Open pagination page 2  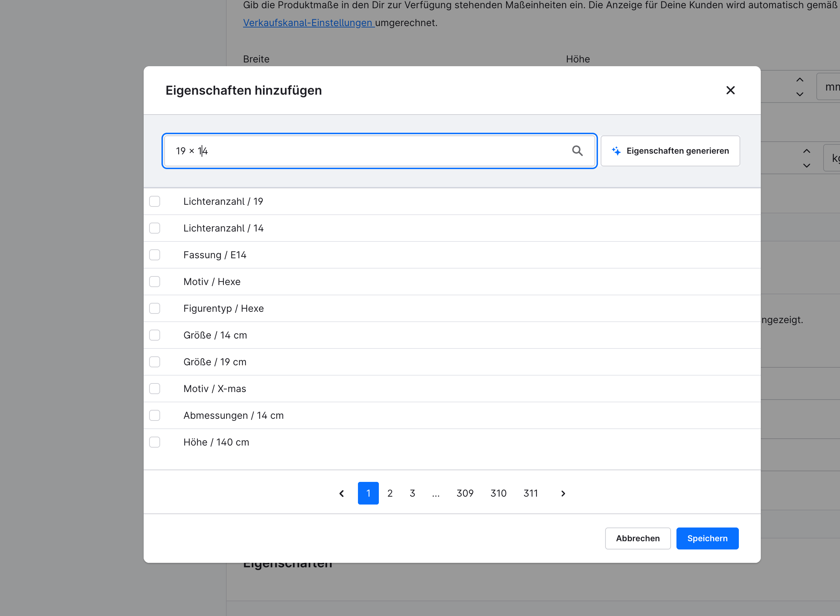pyautogui.click(x=390, y=493)
